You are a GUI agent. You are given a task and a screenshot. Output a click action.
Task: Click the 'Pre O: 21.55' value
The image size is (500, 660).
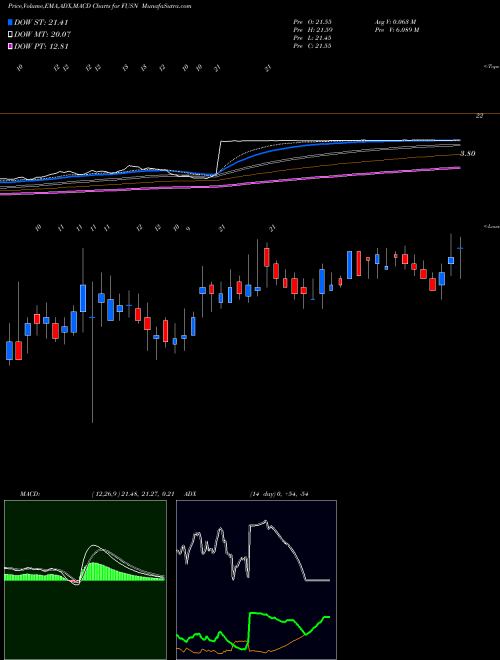pyautogui.click(x=312, y=21)
